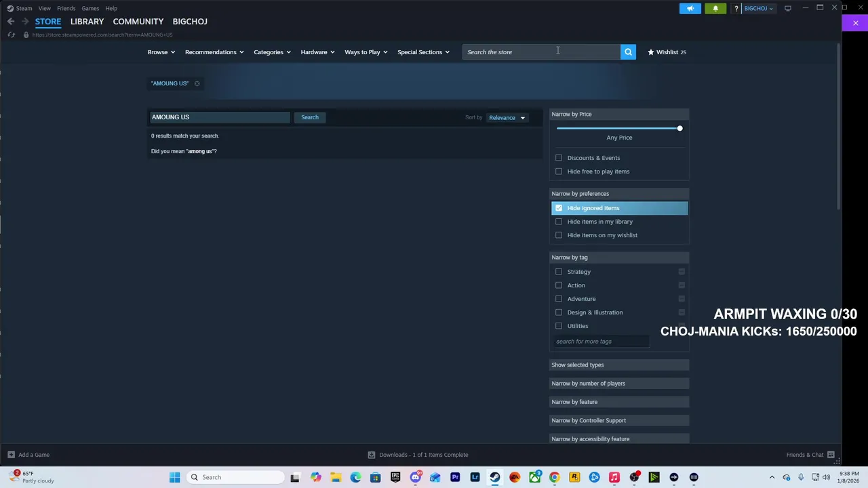The height and width of the screenshot is (488, 868).
Task: Open the Steam menu
Action: coord(24,8)
